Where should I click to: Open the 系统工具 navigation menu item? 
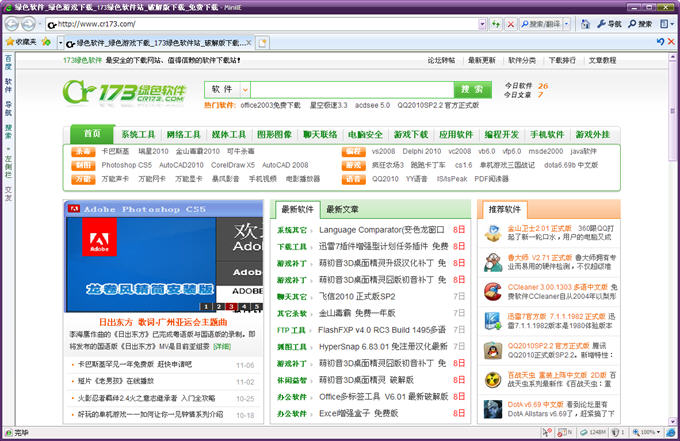pyautogui.click(x=138, y=134)
